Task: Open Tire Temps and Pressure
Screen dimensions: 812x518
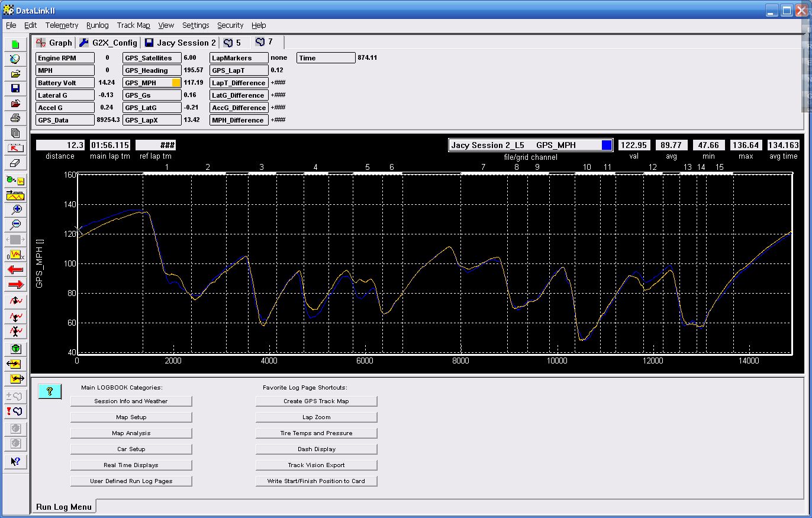Action: click(316, 433)
